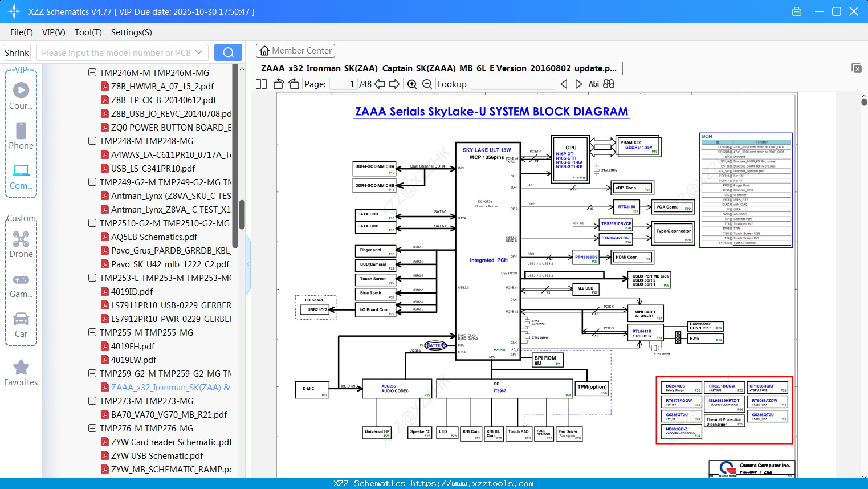868x489 pixels.
Task: Open 4019FH.pdf in the tree
Action: point(133,346)
